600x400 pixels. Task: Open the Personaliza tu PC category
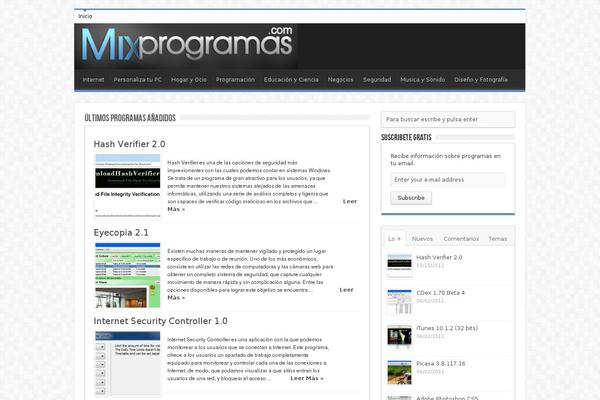138,80
